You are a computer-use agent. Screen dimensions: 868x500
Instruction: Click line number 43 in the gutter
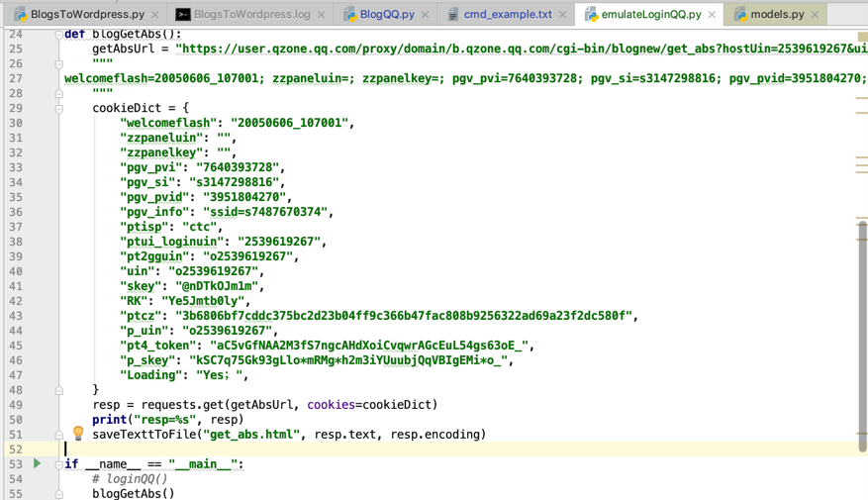click(16, 316)
